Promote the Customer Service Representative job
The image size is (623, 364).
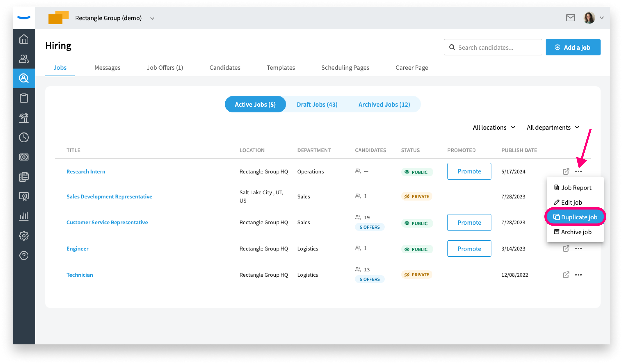469,222
